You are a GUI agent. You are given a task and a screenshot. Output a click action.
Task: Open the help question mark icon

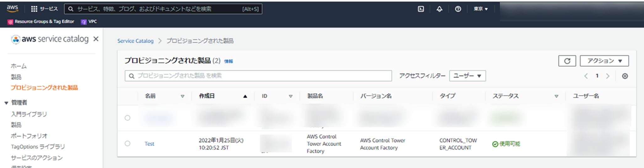[x=458, y=9]
